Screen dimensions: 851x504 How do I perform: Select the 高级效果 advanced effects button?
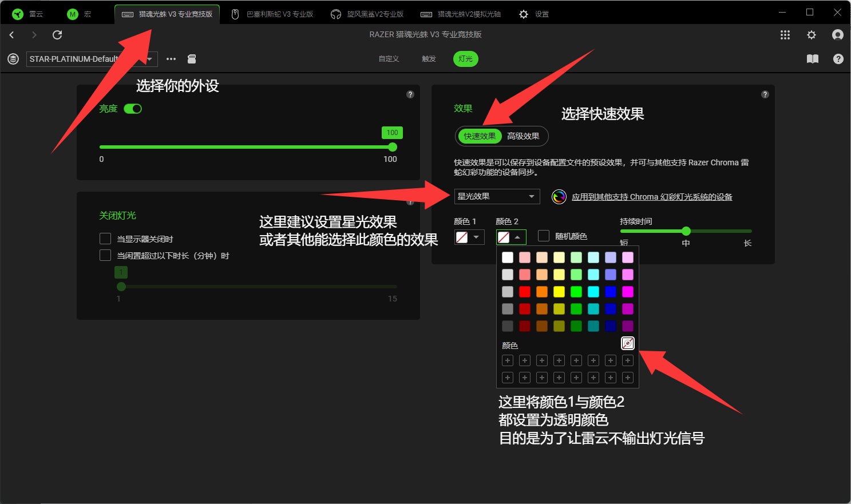(523, 136)
